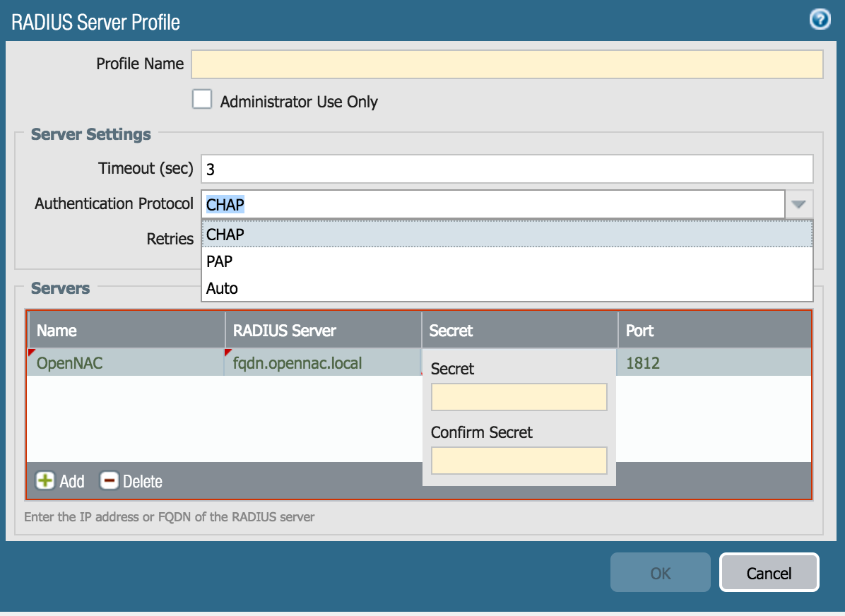
Task: Collapse the Authentication Protocol dropdown arrow
Action: tap(798, 204)
